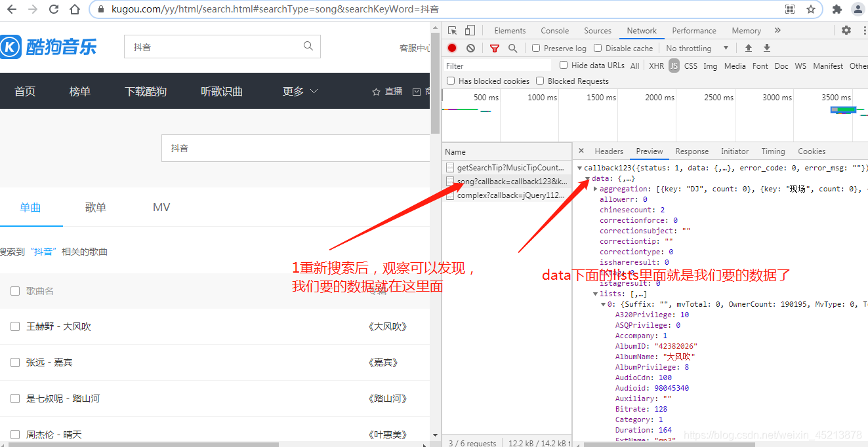Switch to 歌单 results tab

click(96, 207)
